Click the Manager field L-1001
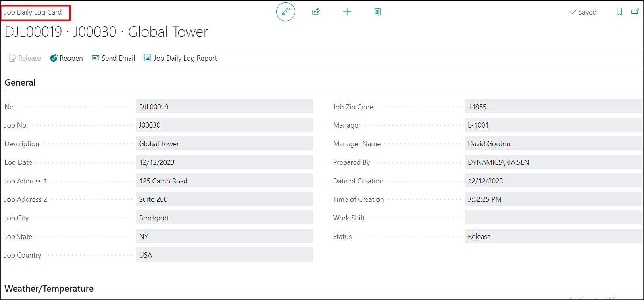 click(553, 125)
